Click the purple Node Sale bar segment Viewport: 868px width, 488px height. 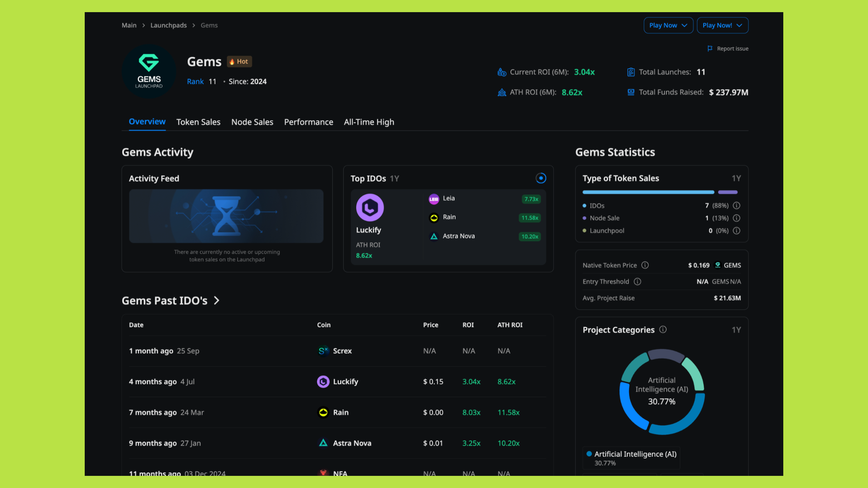[x=727, y=192]
